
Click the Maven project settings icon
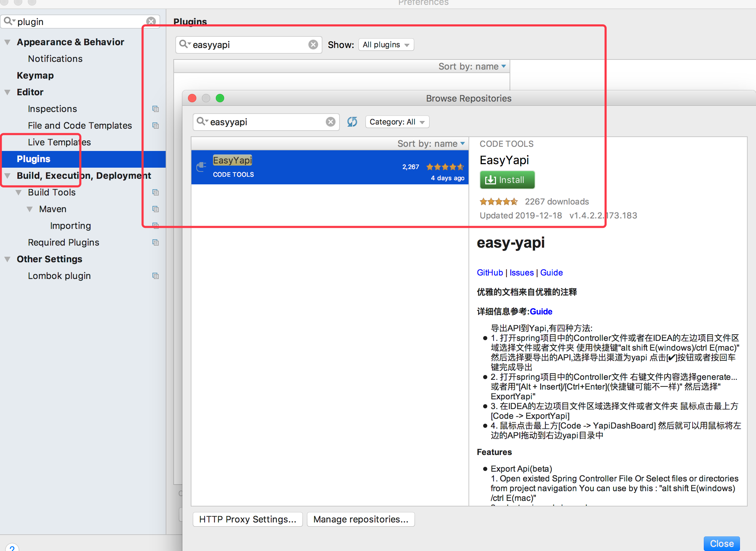coord(156,209)
